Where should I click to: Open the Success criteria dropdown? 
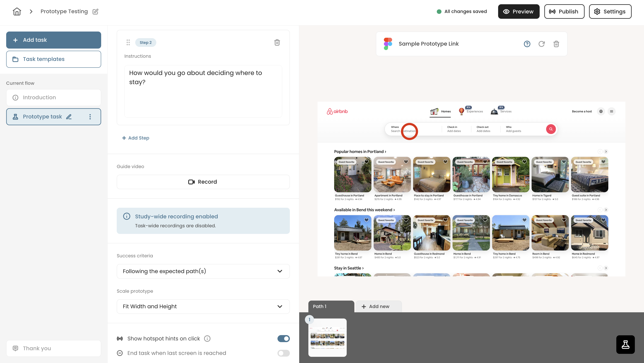click(x=203, y=271)
